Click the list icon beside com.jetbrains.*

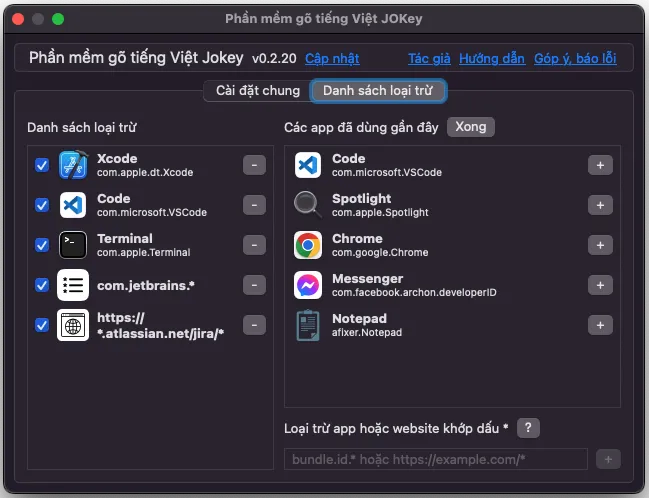coord(73,285)
